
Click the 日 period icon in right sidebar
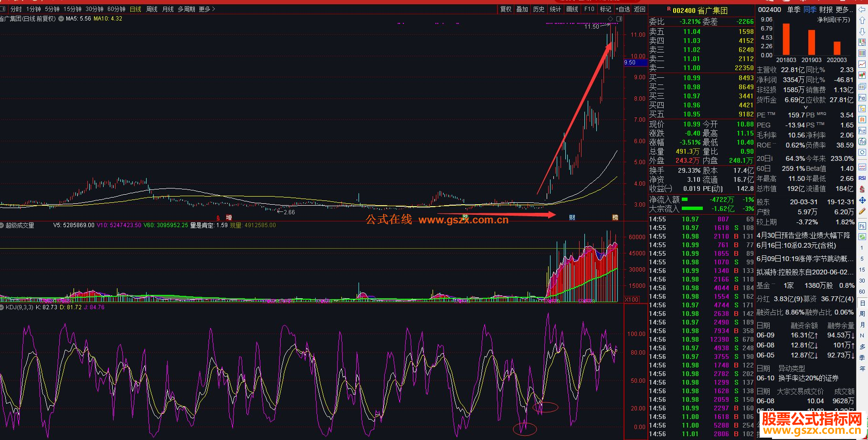click(862, 303)
